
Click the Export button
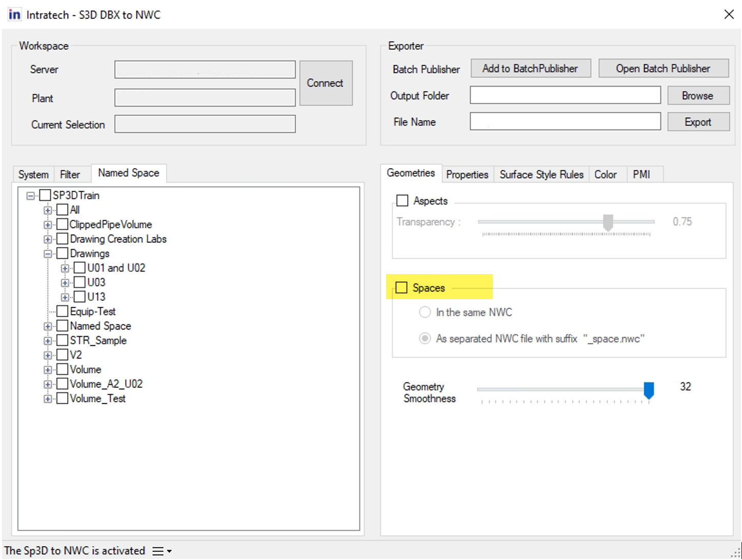click(698, 121)
